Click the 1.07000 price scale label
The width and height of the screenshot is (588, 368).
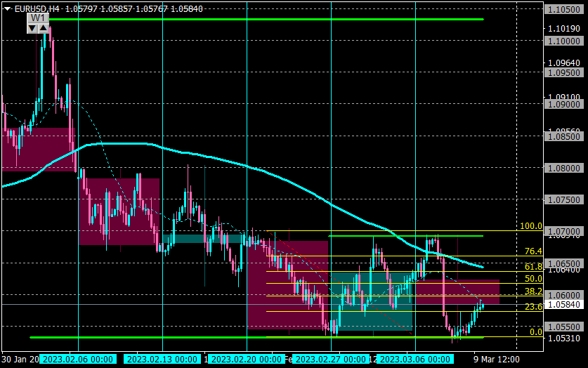click(x=564, y=232)
